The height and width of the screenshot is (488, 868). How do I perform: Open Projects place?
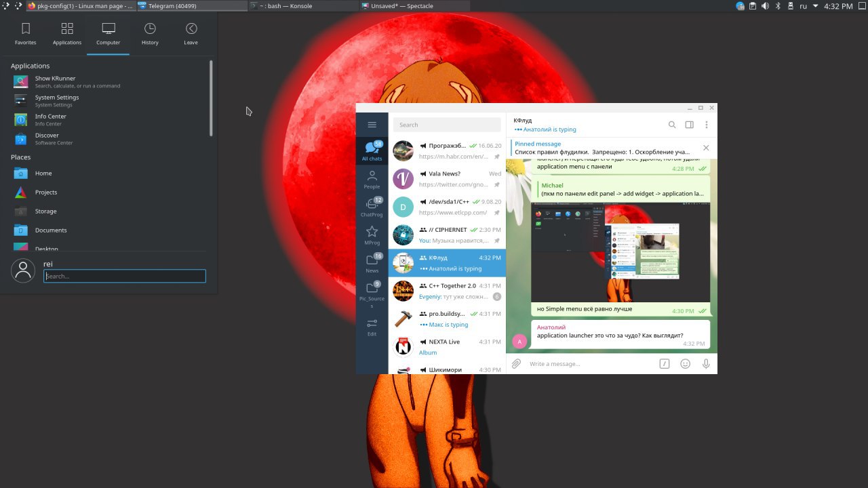click(x=108, y=192)
